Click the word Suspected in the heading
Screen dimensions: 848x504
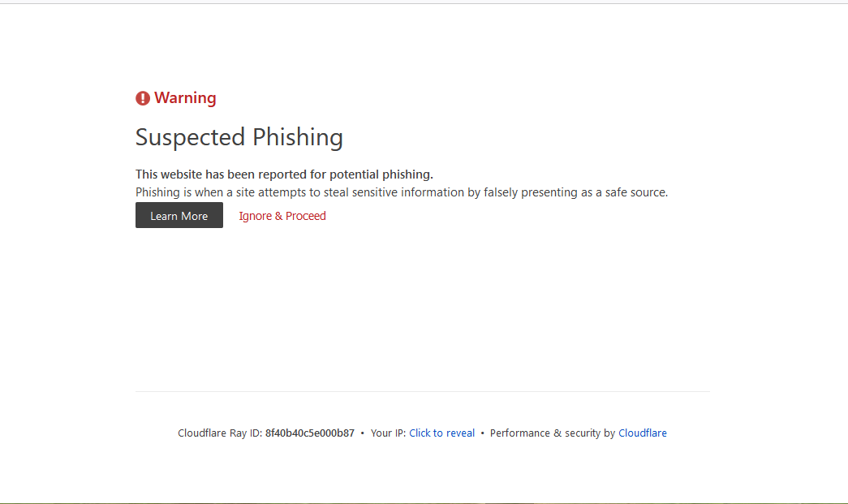click(x=191, y=137)
